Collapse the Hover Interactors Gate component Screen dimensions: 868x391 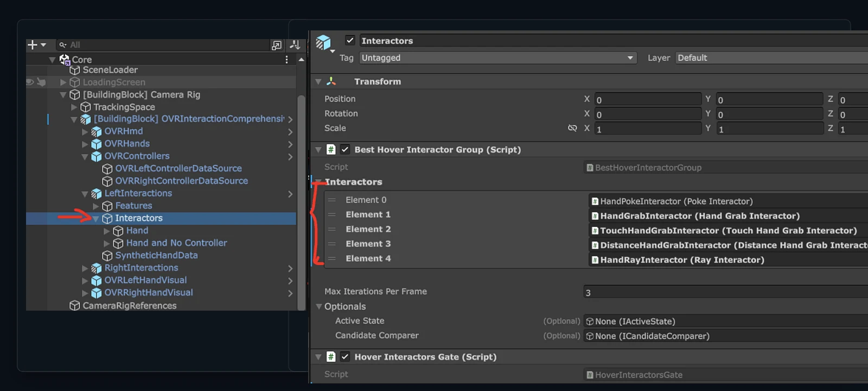(318, 357)
